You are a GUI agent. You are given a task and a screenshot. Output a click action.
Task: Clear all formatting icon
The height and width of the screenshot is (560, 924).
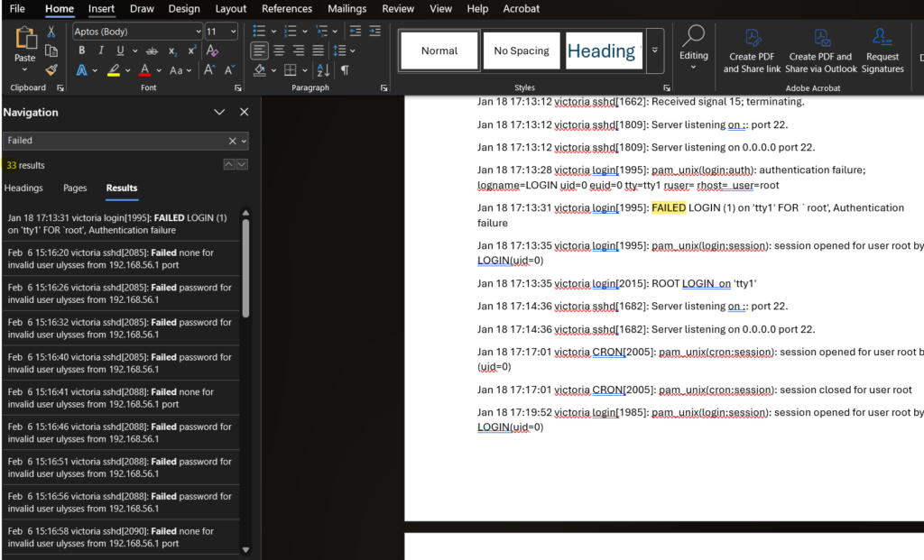click(212, 50)
